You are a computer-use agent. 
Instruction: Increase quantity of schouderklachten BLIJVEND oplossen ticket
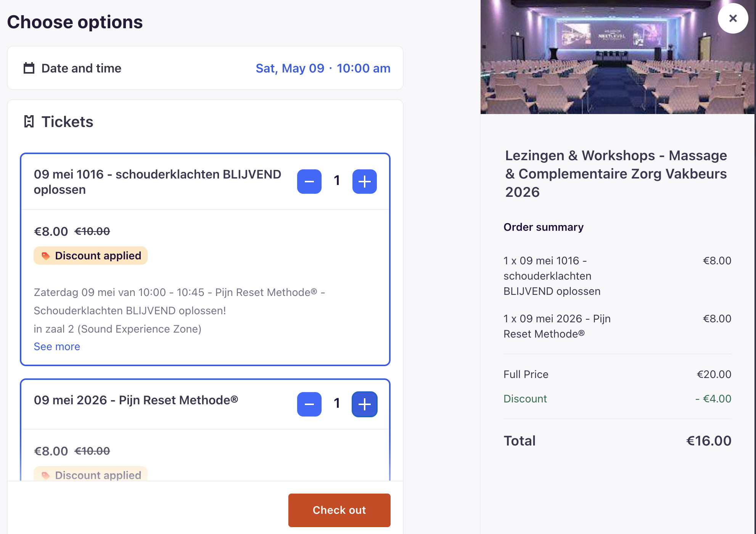pos(364,182)
